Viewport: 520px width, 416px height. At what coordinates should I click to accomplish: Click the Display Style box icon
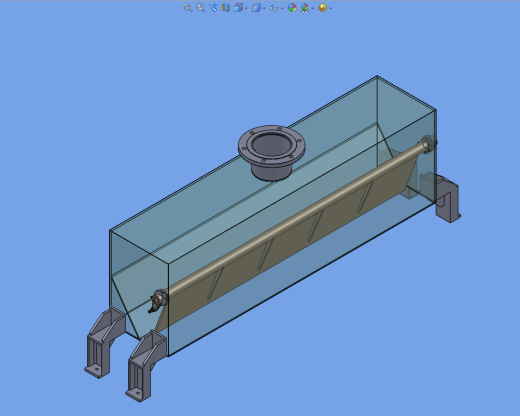[x=256, y=8]
